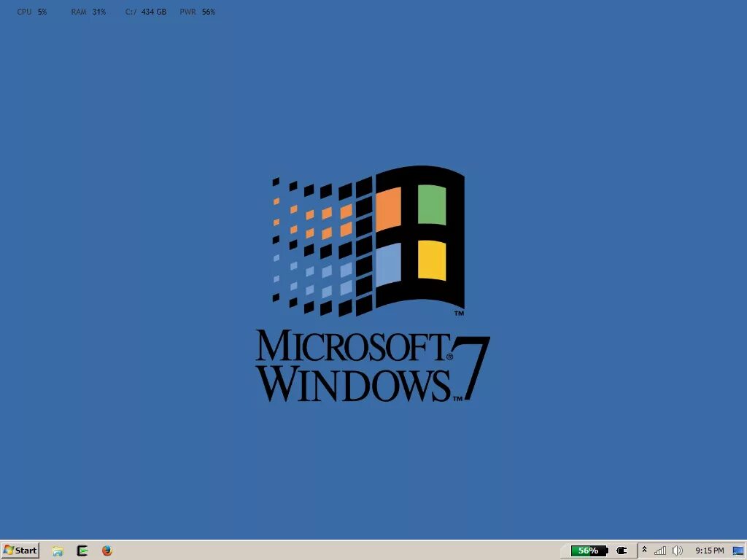Click the C:/ 434 GB readout
747x560 pixels.
click(146, 12)
